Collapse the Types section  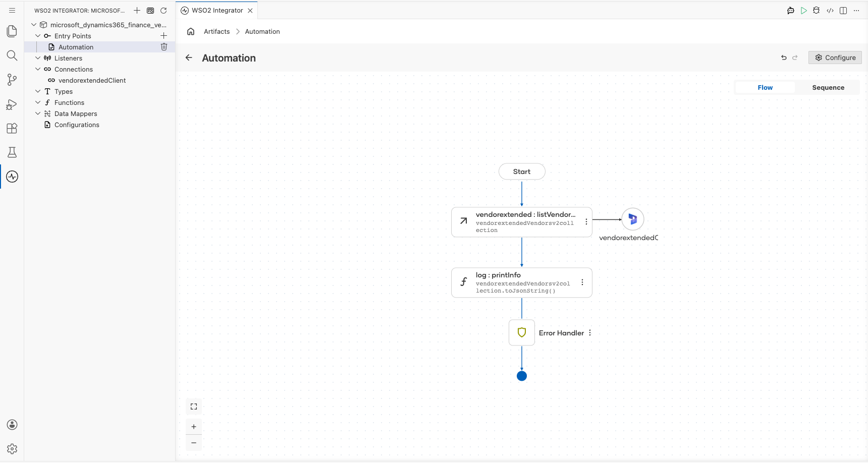pyautogui.click(x=38, y=91)
